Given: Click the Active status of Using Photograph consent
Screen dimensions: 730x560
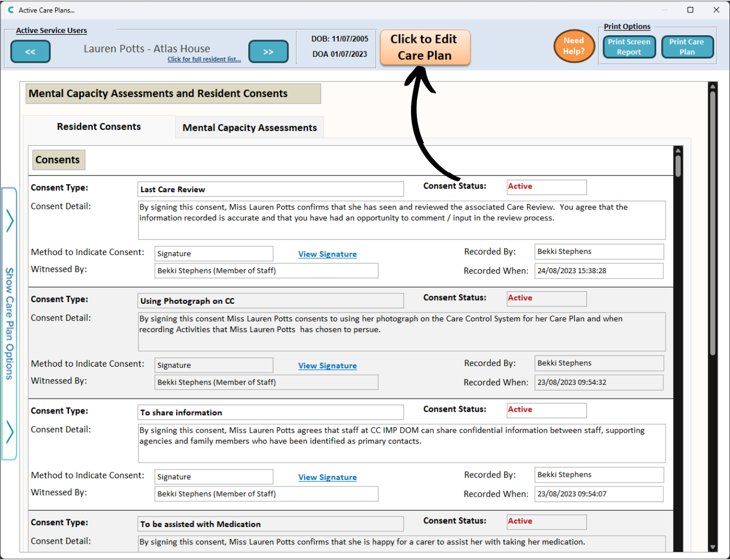Looking at the screenshot, I should (x=547, y=298).
